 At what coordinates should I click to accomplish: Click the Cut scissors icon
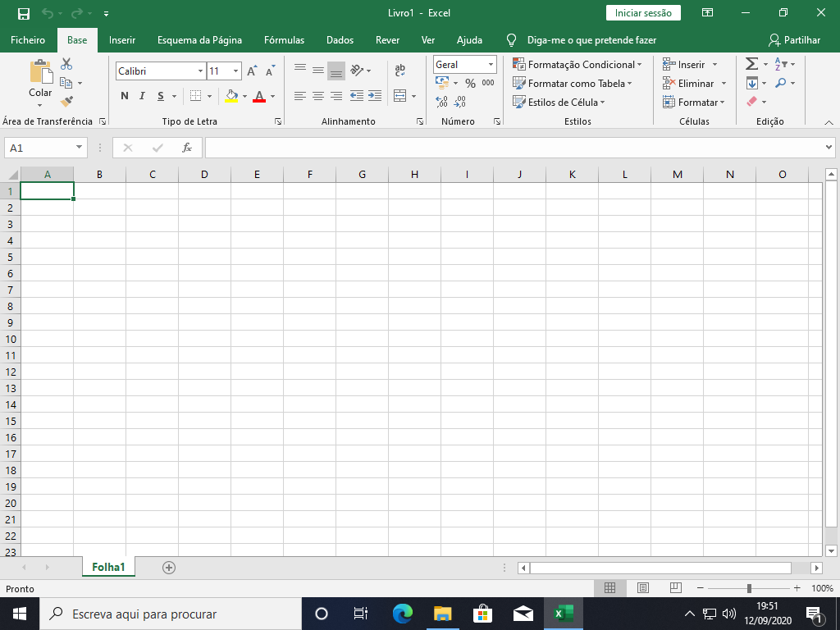pyautogui.click(x=66, y=64)
